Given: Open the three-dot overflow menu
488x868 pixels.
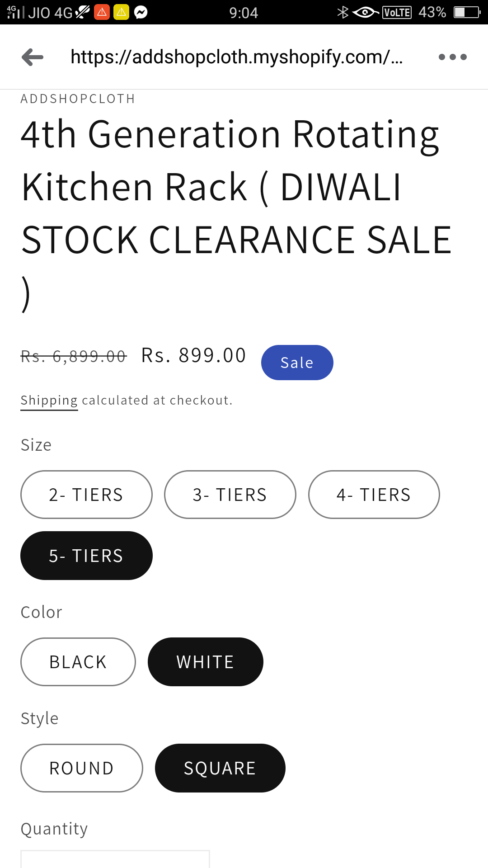Looking at the screenshot, I should point(452,57).
